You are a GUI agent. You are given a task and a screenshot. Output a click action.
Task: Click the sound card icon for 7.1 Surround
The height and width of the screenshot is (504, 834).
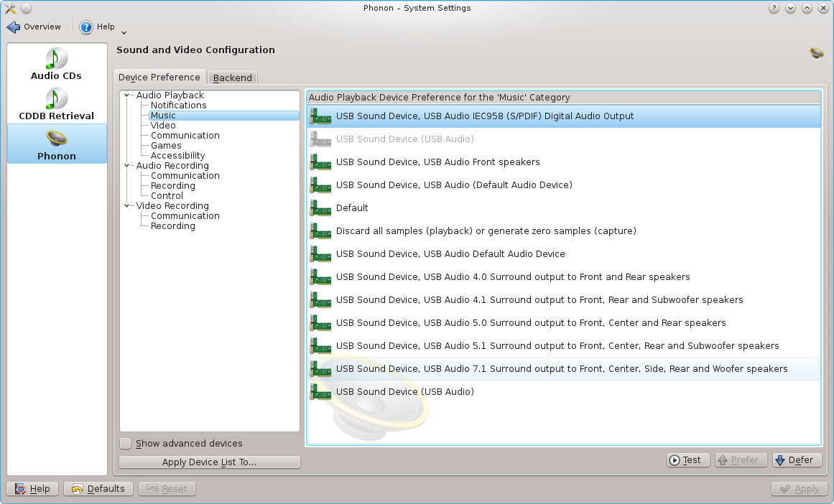320,368
